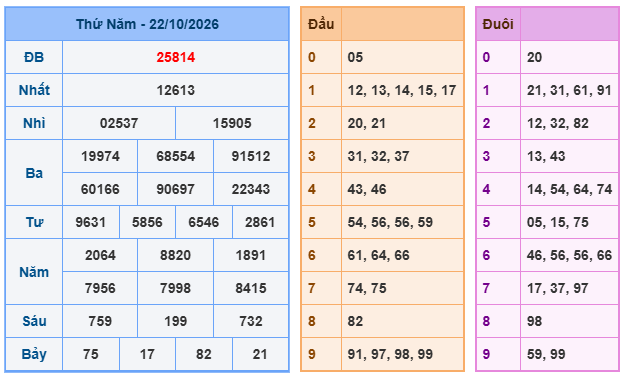This screenshot has height=375, width=623.
Task: Click the Đuôi table header
Action: tap(498, 24)
